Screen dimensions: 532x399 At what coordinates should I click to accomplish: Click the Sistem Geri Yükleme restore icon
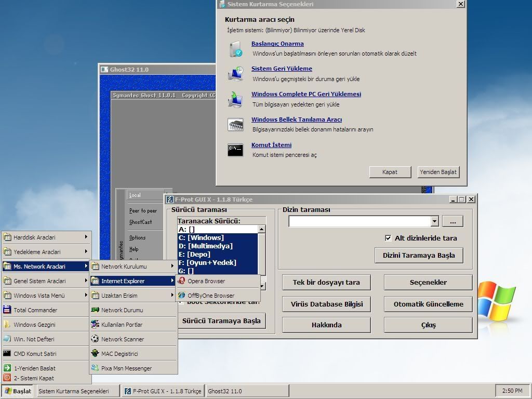(x=235, y=74)
